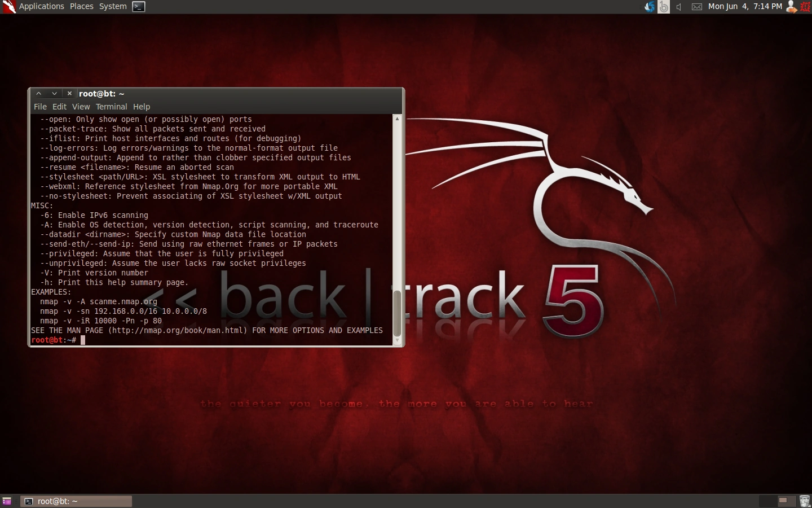The width and height of the screenshot is (812, 508).
Task: Switch to the second workspace
Action: [x=786, y=501]
